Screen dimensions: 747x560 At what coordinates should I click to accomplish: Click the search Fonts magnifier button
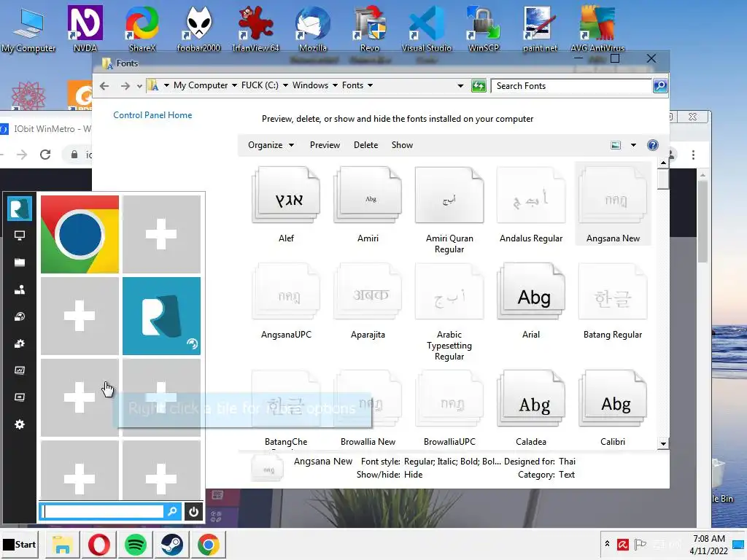point(659,86)
